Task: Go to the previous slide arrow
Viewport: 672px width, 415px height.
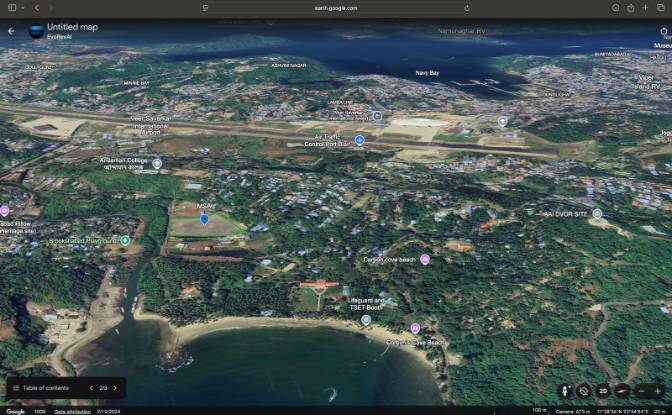Action: (x=91, y=388)
